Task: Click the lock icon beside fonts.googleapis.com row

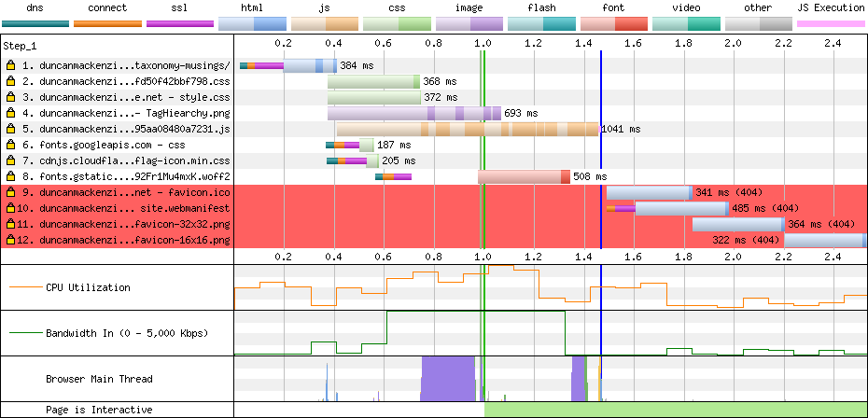Action: tap(10, 146)
